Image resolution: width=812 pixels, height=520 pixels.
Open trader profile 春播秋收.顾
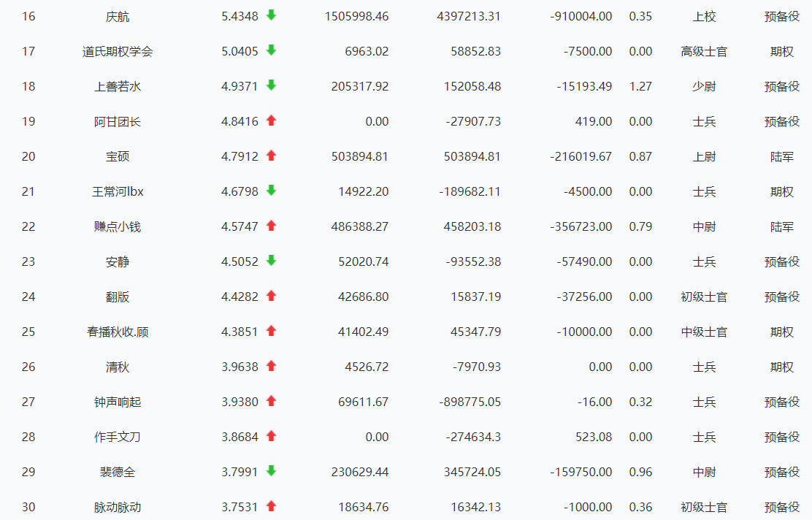118,332
